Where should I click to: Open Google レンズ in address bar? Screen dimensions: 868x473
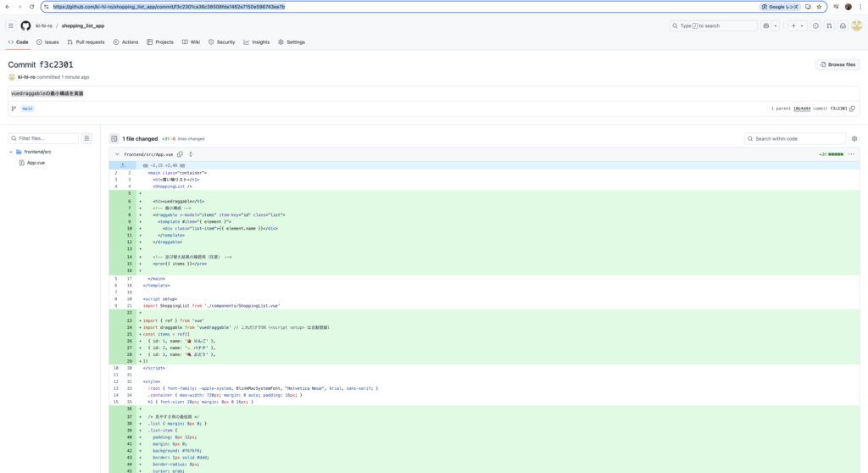click(780, 7)
